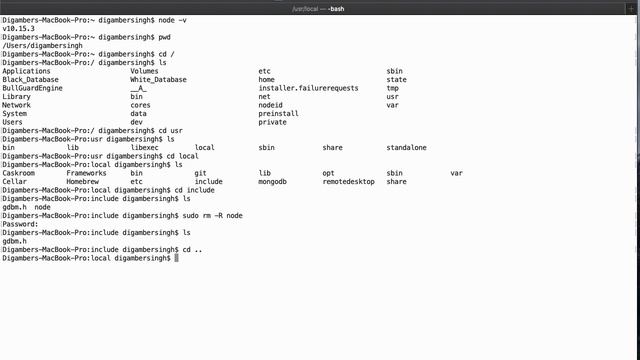This screenshot has width=640, height=360.
Task: Click the 'Users' directory name
Action: [x=12, y=122]
